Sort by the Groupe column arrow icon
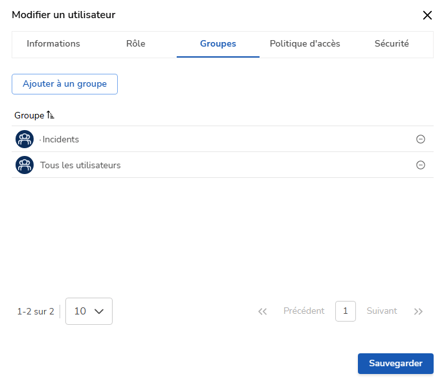The height and width of the screenshot is (385, 444). tap(50, 115)
